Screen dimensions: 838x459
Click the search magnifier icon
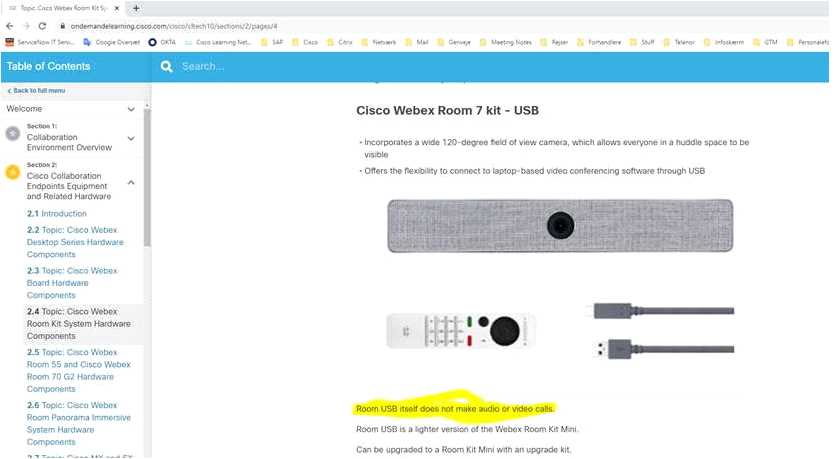167,66
